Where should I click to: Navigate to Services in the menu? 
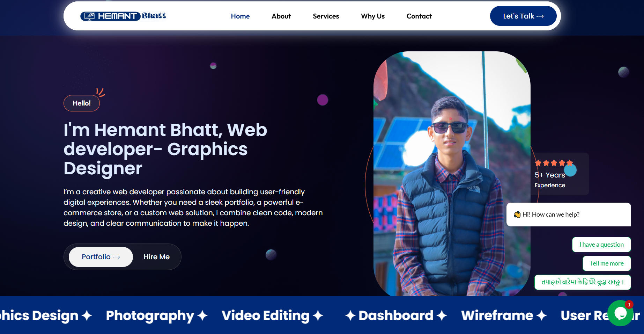[326, 16]
